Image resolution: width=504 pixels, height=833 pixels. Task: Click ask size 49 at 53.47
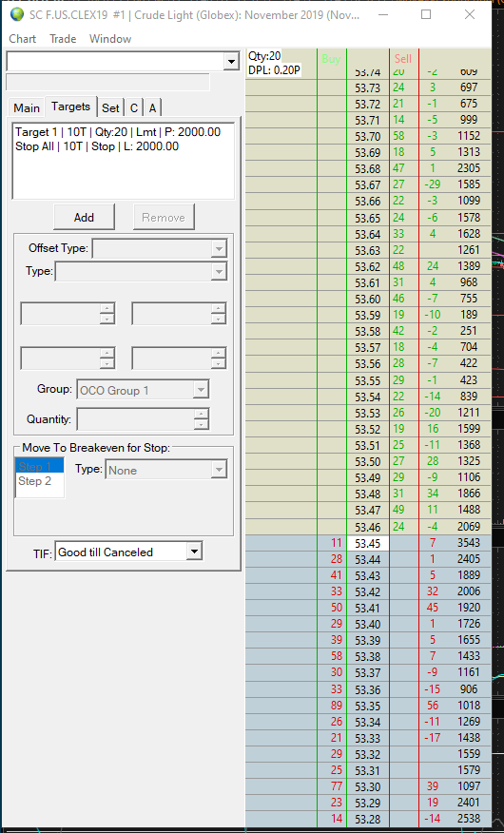398,510
